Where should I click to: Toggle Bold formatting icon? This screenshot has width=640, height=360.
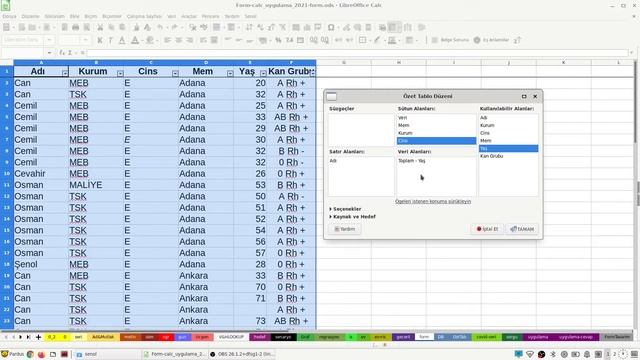pos(100,40)
